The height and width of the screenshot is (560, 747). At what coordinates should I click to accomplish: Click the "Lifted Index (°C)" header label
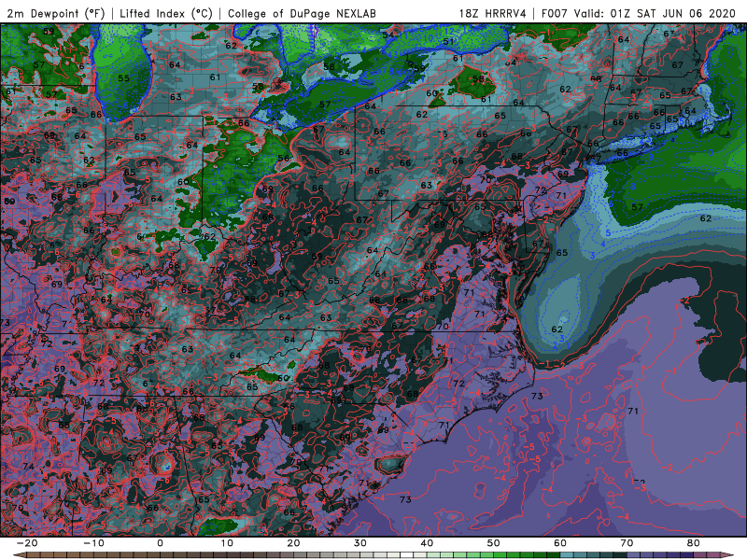166,13
